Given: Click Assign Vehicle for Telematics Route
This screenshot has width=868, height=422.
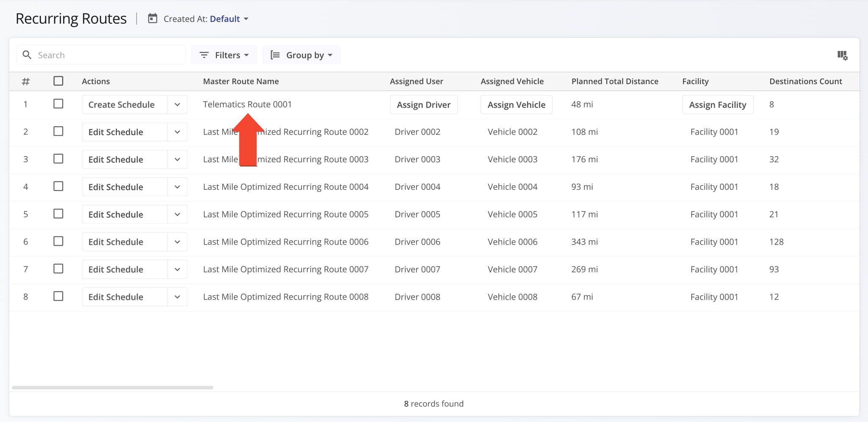Looking at the screenshot, I should point(516,105).
